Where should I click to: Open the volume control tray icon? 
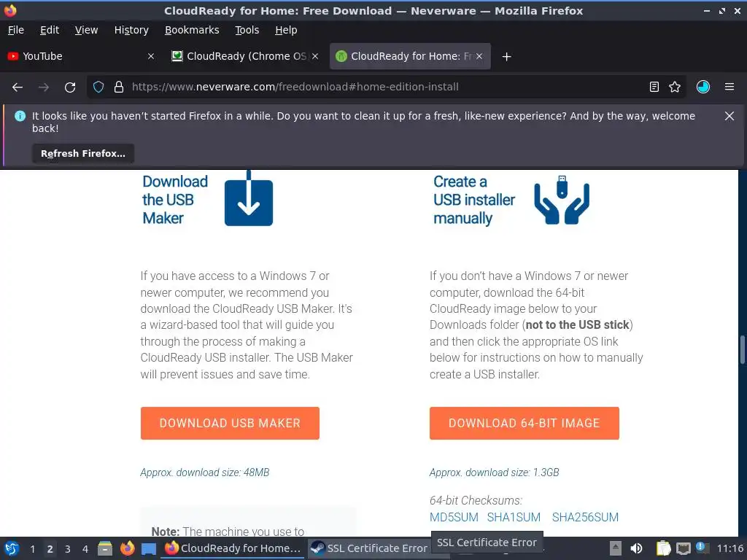click(x=636, y=548)
